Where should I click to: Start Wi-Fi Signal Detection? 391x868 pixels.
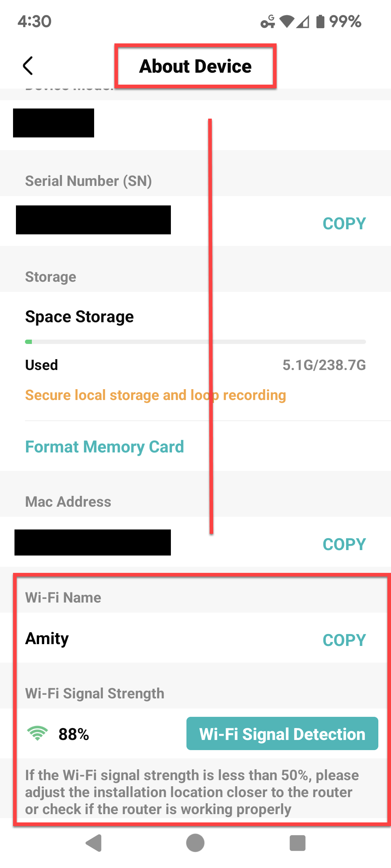coord(282,733)
